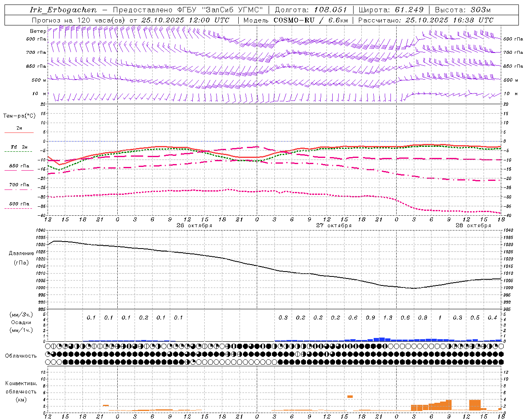Click the isolated orange convective bar on 27 October
Image resolution: width=525 pixels, height=420 pixels.
click(350, 396)
